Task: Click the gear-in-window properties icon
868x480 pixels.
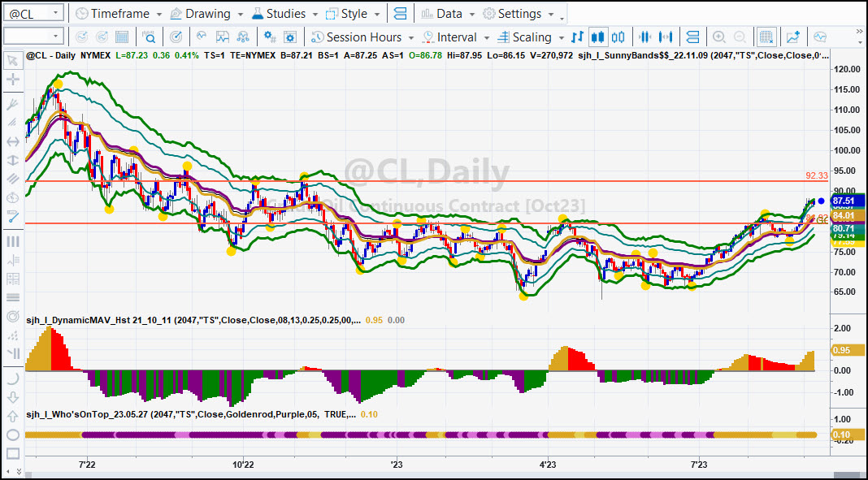Action: click(x=290, y=37)
